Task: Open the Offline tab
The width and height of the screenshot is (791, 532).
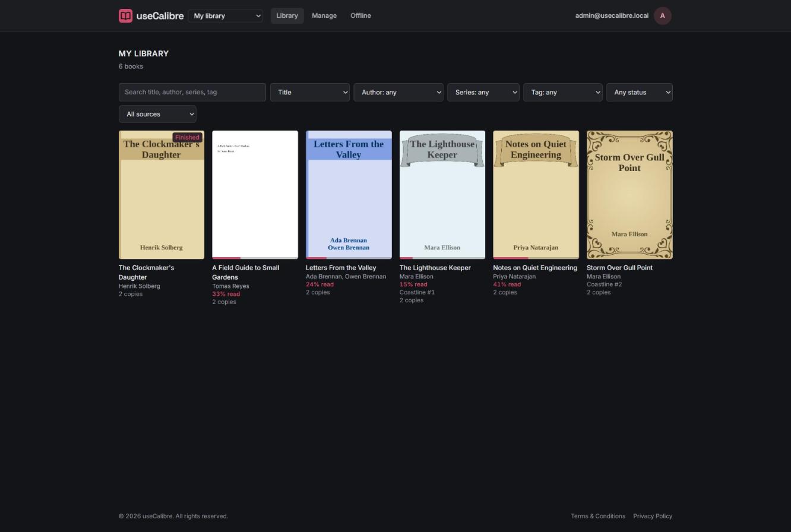Action: pos(360,16)
